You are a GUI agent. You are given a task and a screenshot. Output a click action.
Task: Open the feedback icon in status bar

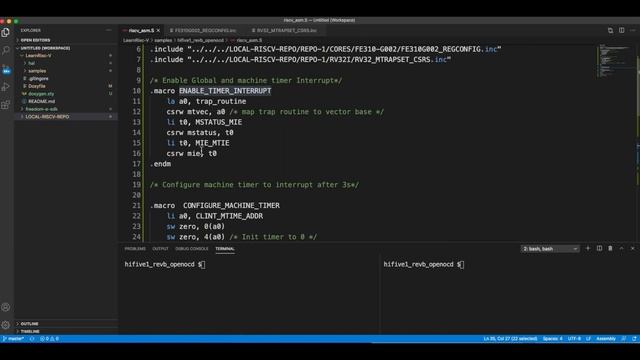coord(624,339)
